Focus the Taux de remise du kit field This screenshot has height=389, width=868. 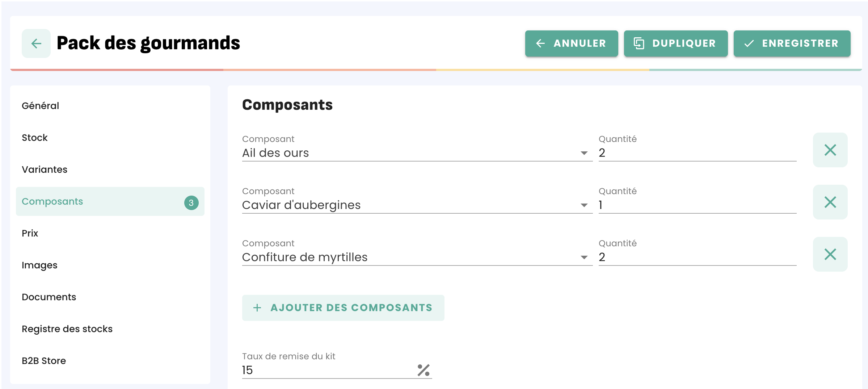pos(326,370)
